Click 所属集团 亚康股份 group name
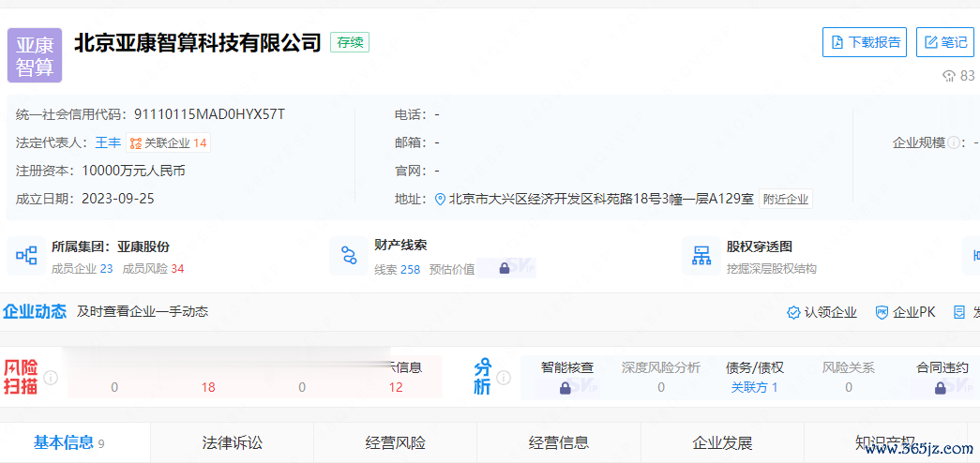Image resolution: width=980 pixels, height=463 pixels. [x=143, y=246]
